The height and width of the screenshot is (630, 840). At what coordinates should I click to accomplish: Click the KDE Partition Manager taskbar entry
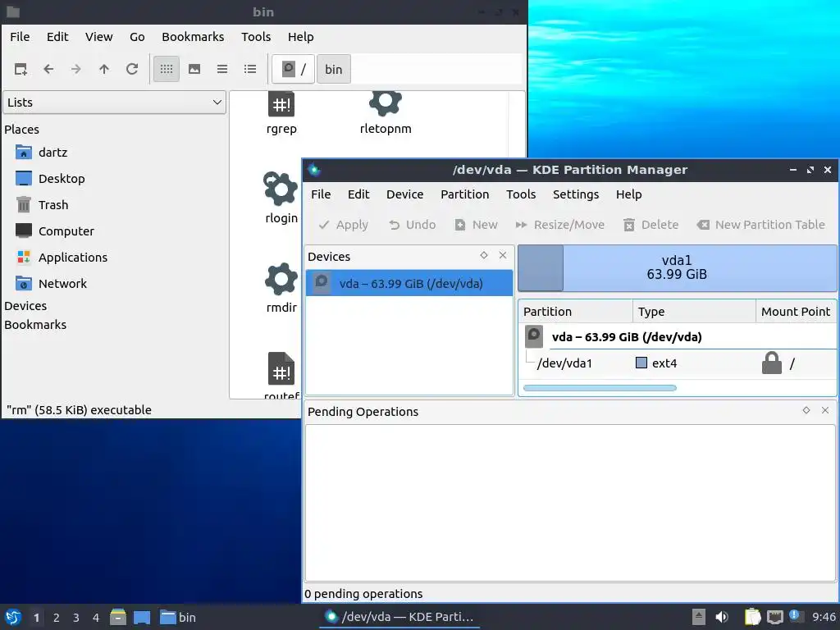400,618
